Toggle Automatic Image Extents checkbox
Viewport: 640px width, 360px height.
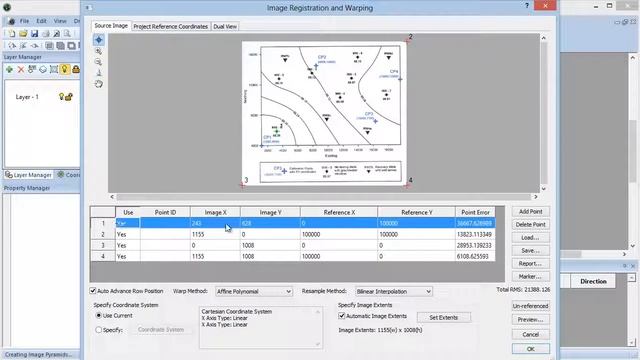342,316
